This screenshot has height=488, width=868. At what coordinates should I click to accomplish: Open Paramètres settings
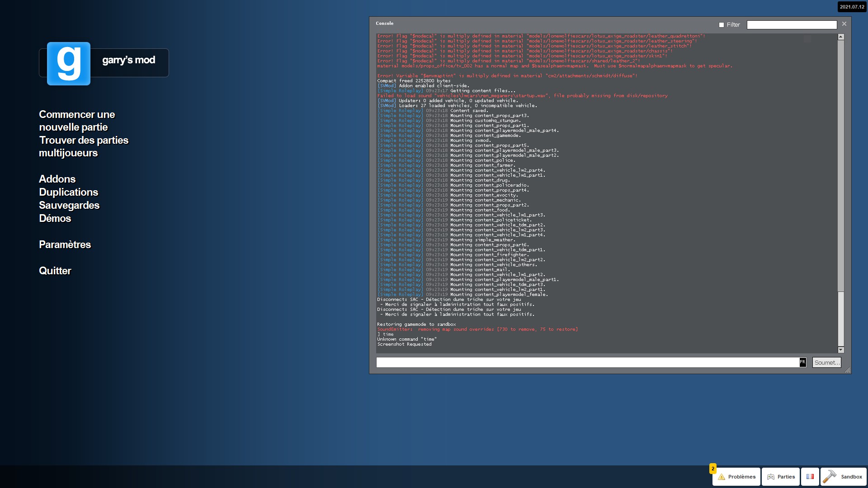tap(65, 244)
